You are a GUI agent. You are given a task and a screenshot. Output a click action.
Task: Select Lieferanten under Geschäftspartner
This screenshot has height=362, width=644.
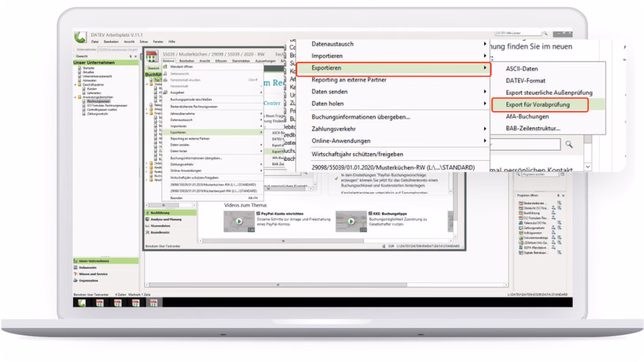coord(94,93)
